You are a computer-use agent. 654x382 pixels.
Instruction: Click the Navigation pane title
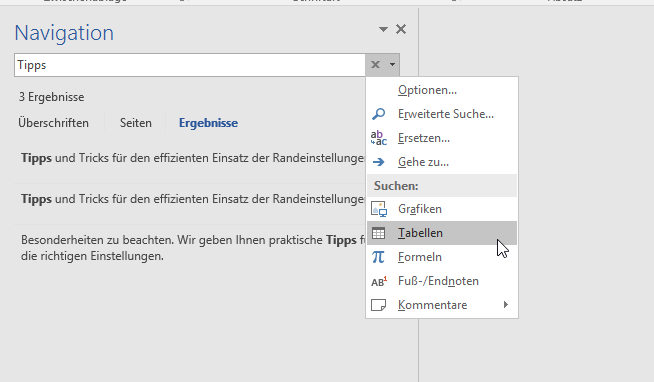pyautogui.click(x=64, y=33)
